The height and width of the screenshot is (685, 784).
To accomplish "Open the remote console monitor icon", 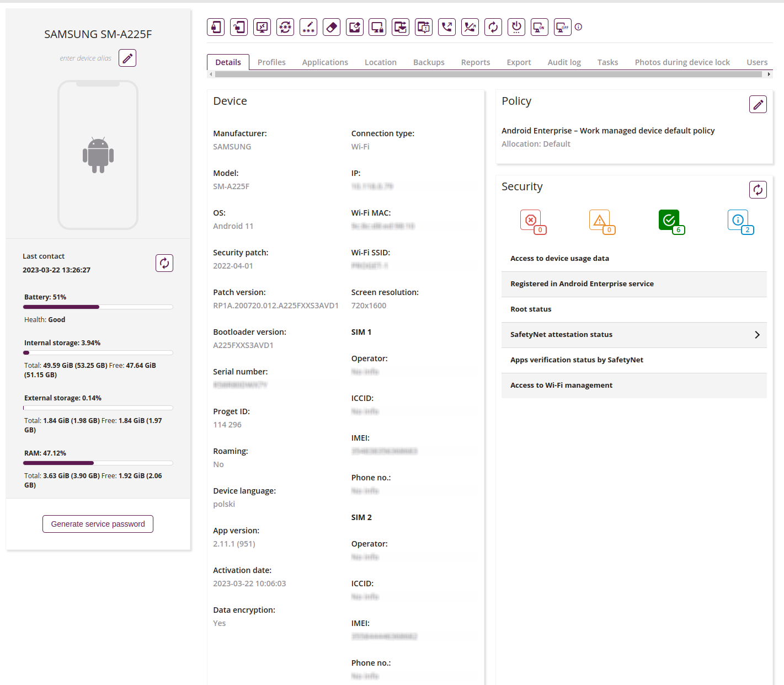I will pyautogui.click(x=262, y=27).
